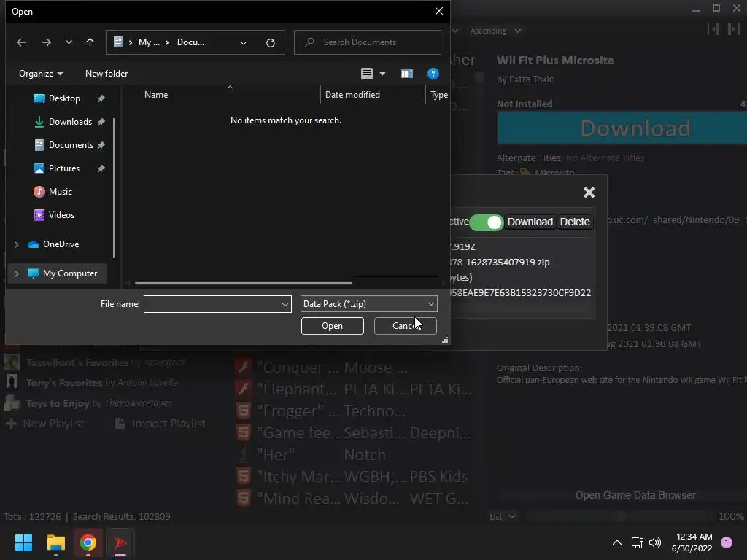Open Tony's Favorites playlist
Viewport: 747px width, 560px height.
[91, 383]
